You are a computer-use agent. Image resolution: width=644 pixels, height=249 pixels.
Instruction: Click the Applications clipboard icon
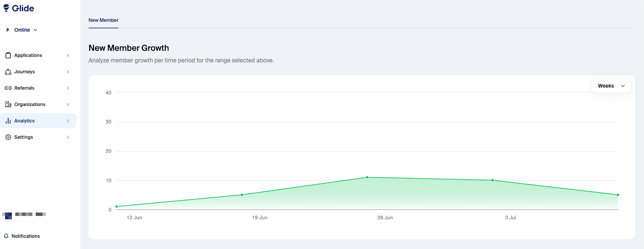pos(8,55)
